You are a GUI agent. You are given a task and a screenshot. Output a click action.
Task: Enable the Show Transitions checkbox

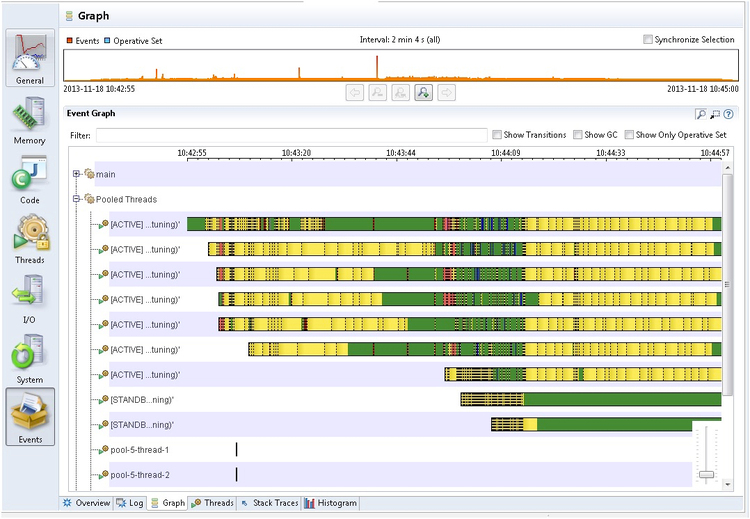point(497,135)
